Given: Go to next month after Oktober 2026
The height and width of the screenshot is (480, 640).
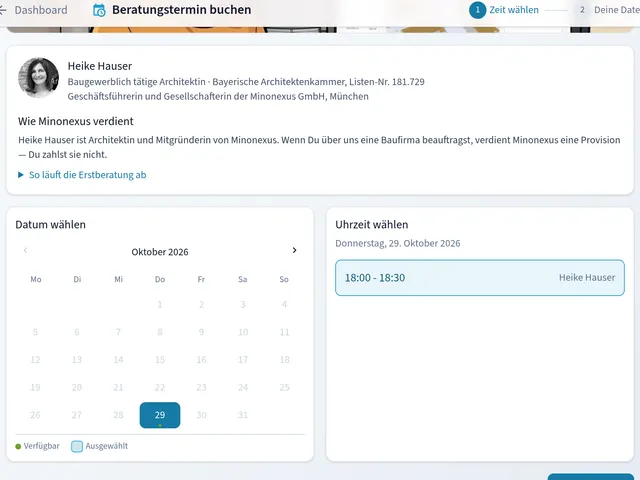Looking at the screenshot, I should pyautogui.click(x=294, y=250).
